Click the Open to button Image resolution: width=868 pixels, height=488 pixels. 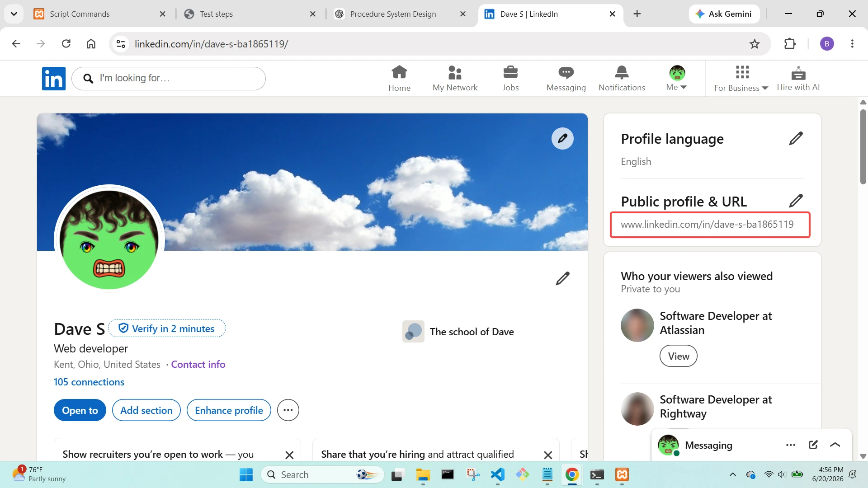80,410
